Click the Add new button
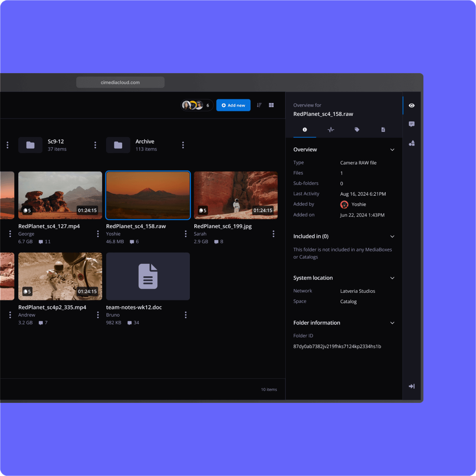 233,105
